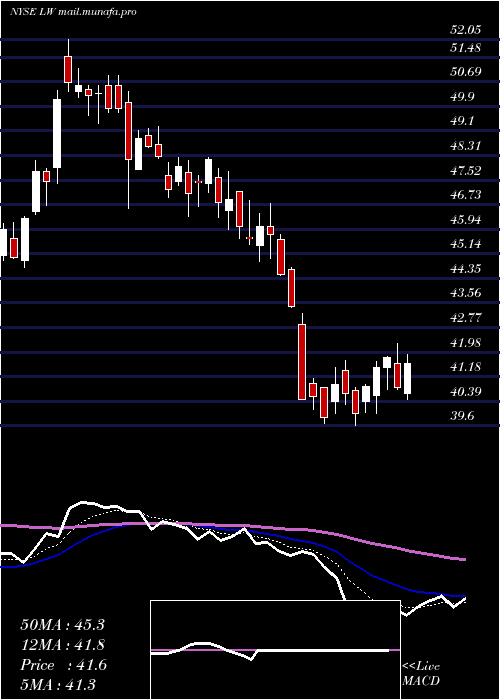This screenshot has height=700, width=500.
Task: Click the highest red candlestick near 51.48
Action: coord(68,69)
